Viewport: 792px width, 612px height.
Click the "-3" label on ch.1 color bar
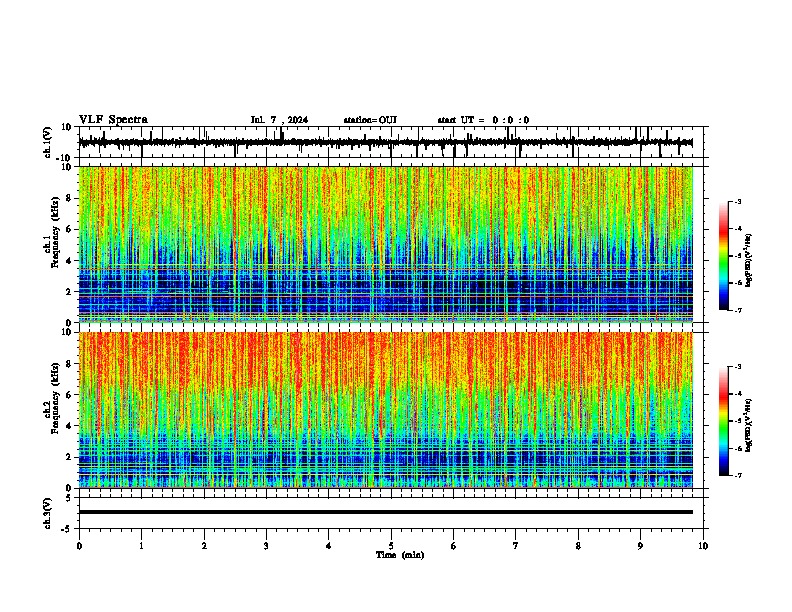(x=738, y=202)
